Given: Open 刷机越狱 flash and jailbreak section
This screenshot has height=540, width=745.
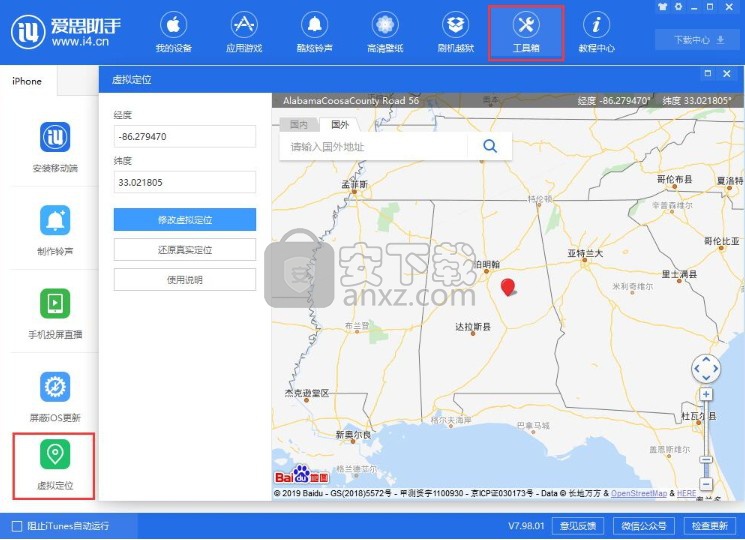Looking at the screenshot, I should 456,32.
